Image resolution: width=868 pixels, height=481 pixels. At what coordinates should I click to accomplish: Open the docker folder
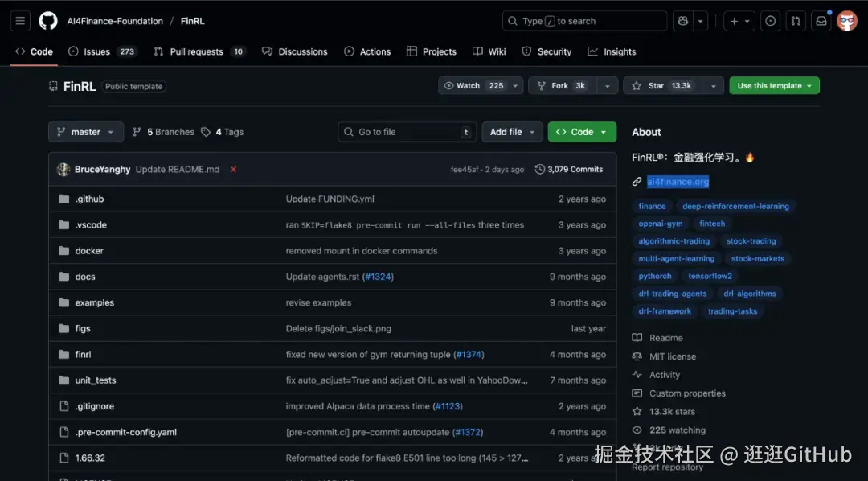click(90, 251)
